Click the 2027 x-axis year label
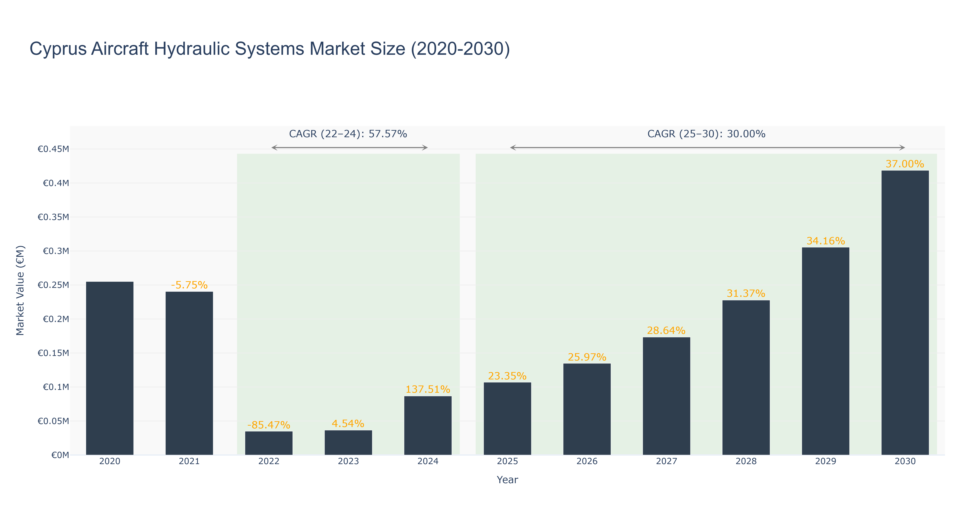The height and width of the screenshot is (525, 980). coord(666,461)
